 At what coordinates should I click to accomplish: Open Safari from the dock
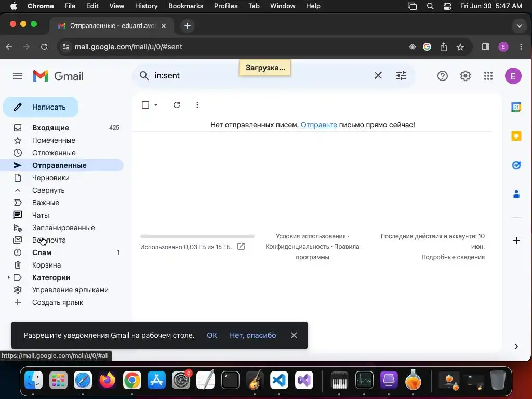pos(83,380)
